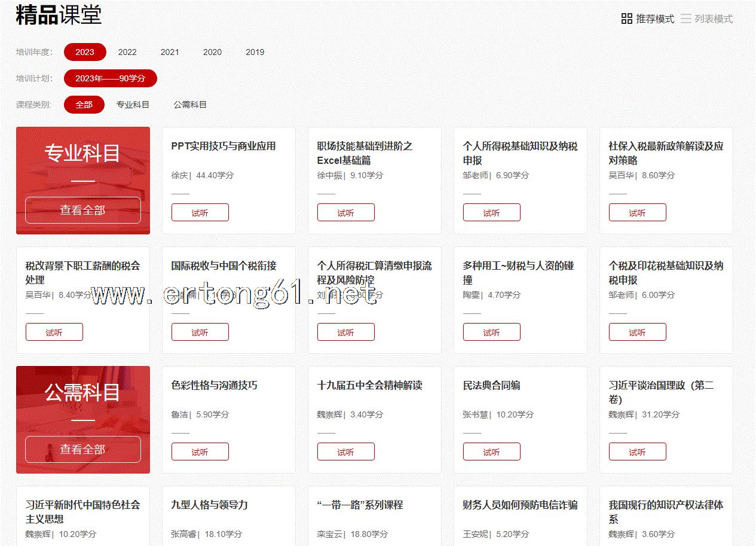Select the 2023年——90学分 training plan
Screen dimensions: 756x546
pyautogui.click(x=111, y=78)
